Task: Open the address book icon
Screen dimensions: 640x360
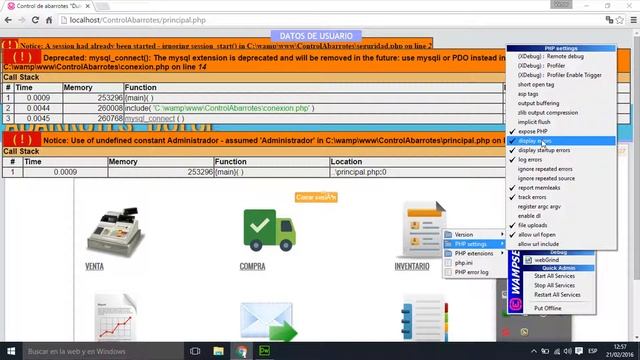Action: [424, 318]
